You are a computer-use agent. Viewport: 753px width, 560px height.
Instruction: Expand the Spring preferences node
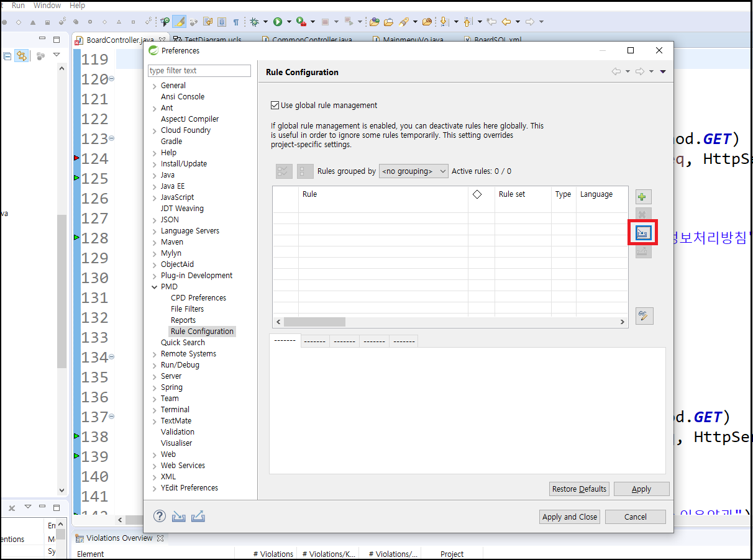[155, 387]
